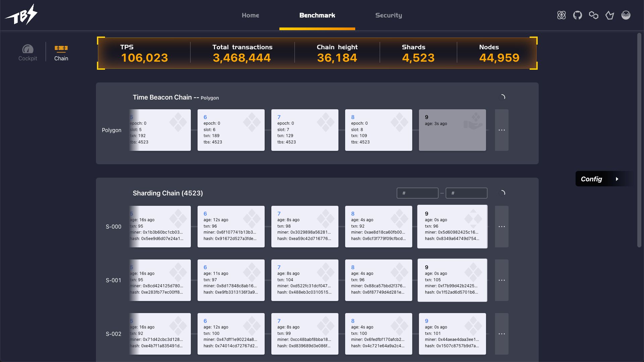Open the GitHub repository icon
Screen dimensions: 644x362
tap(578, 15)
